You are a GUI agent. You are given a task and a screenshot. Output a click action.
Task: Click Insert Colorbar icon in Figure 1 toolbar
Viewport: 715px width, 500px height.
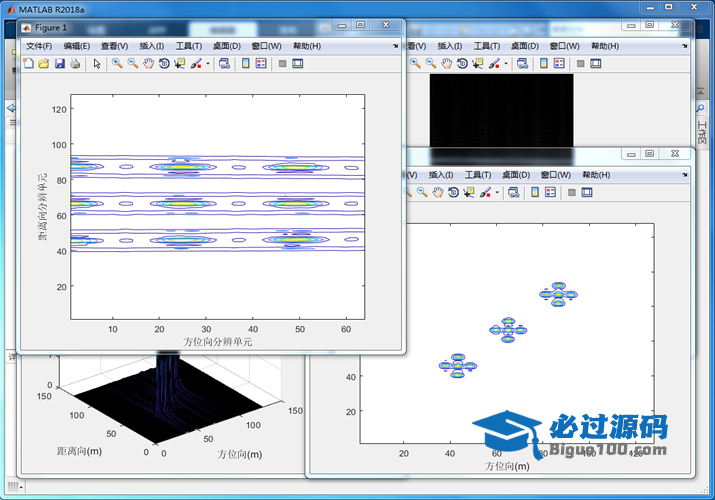245,63
